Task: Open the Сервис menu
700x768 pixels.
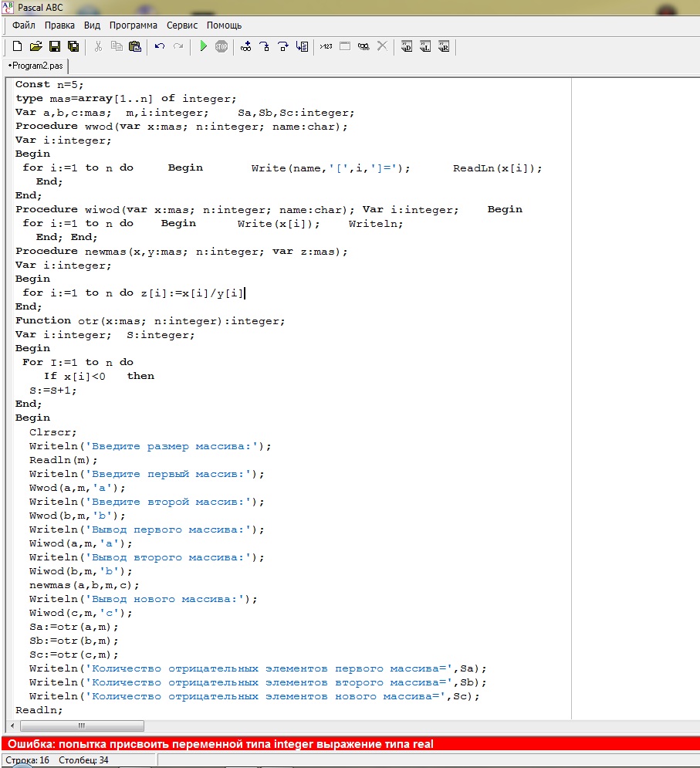Action: tap(182, 25)
